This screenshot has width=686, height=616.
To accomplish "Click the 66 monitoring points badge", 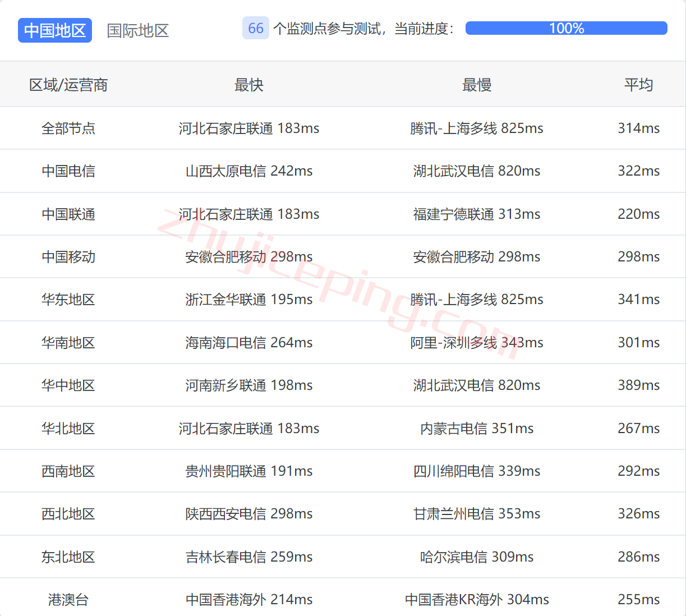I will 256,28.
